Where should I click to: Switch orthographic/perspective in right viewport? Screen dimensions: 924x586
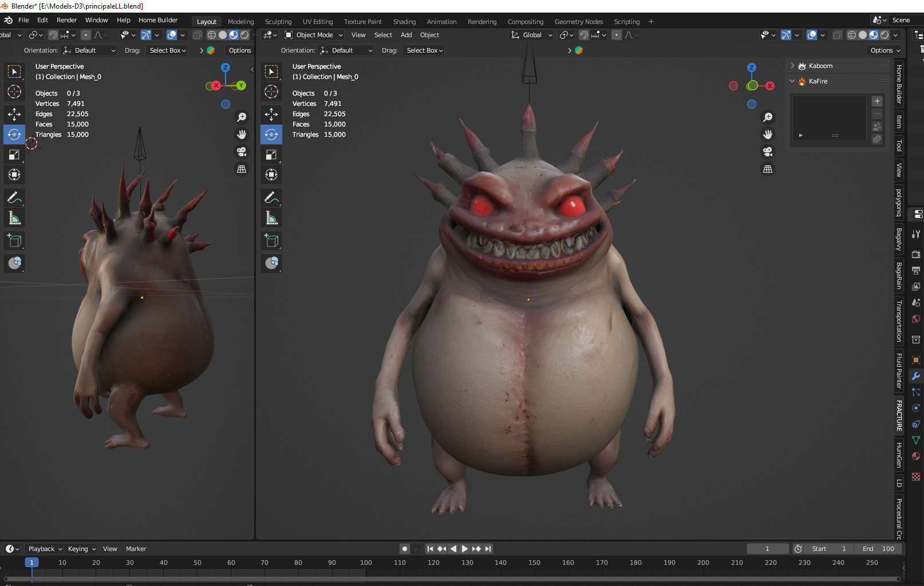768,169
